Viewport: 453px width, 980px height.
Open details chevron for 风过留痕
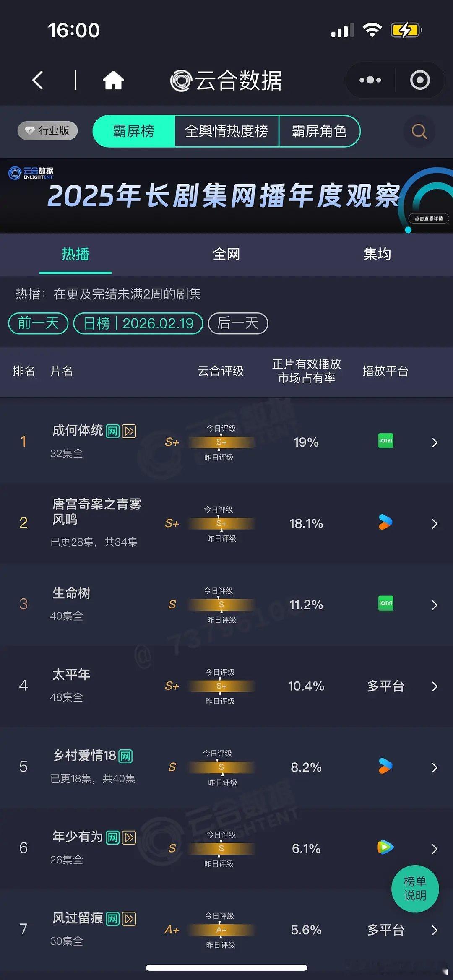435,930
